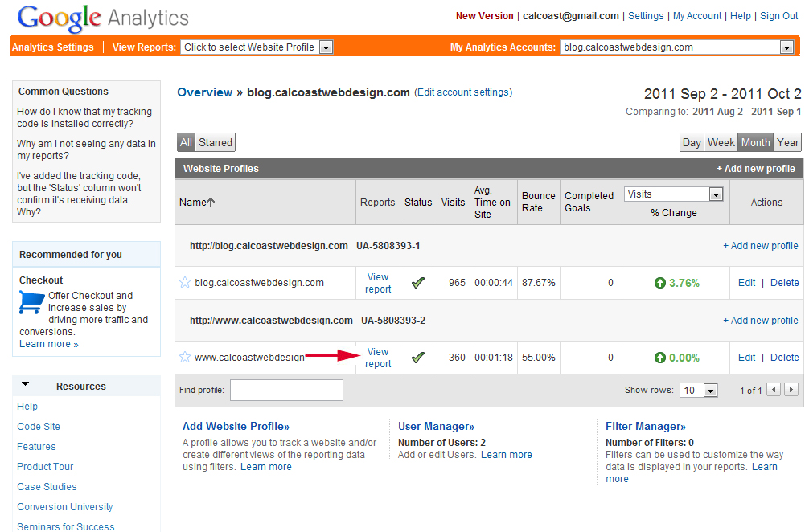Select the Month date range

tap(755, 143)
